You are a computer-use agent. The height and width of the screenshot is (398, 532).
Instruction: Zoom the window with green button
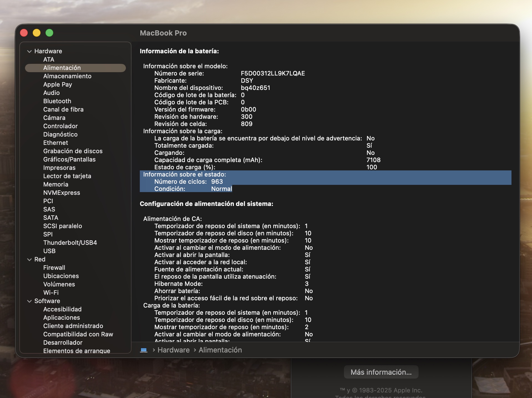tap(49, 33)
